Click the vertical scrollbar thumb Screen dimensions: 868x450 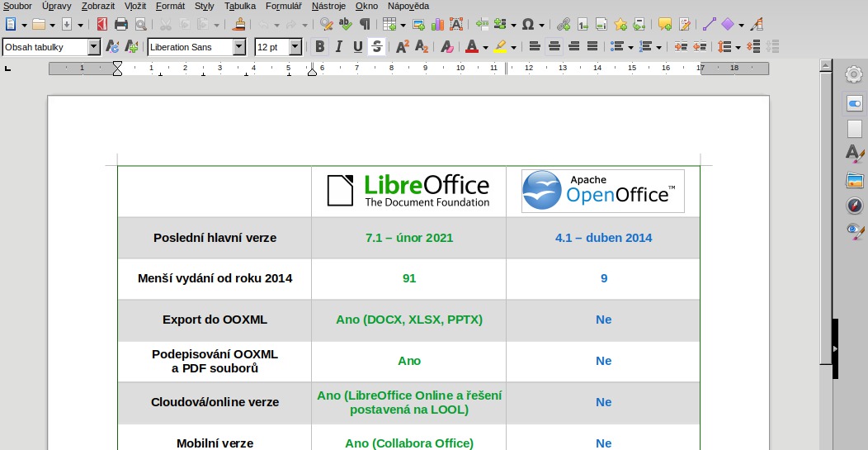825,218
